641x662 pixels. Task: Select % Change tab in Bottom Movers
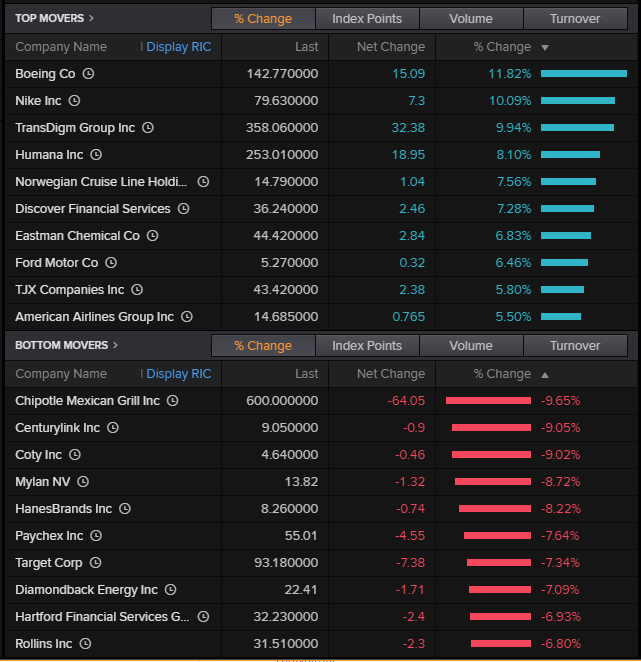click(263, 346)
